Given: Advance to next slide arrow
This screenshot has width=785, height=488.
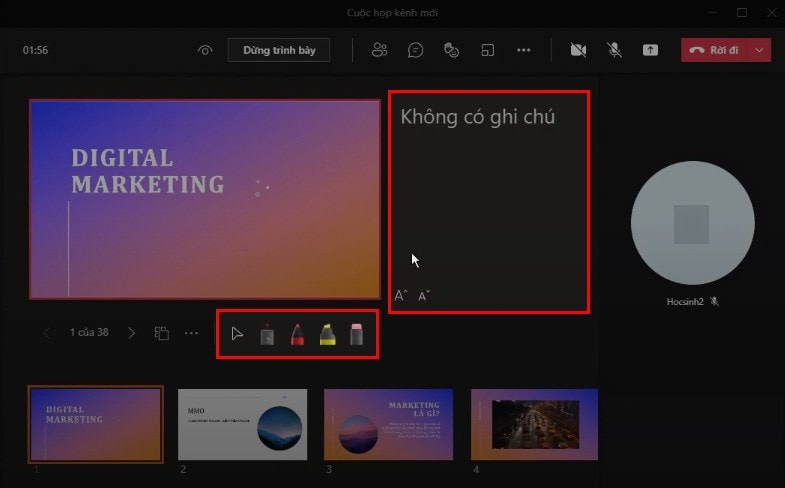Looking at the screenshot, I should (132, 333).
